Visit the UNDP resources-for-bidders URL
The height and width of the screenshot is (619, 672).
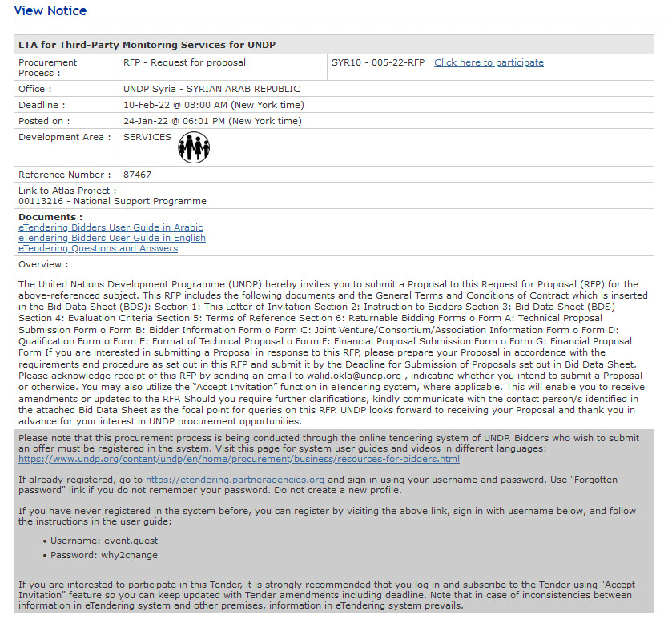click(239, 459)
